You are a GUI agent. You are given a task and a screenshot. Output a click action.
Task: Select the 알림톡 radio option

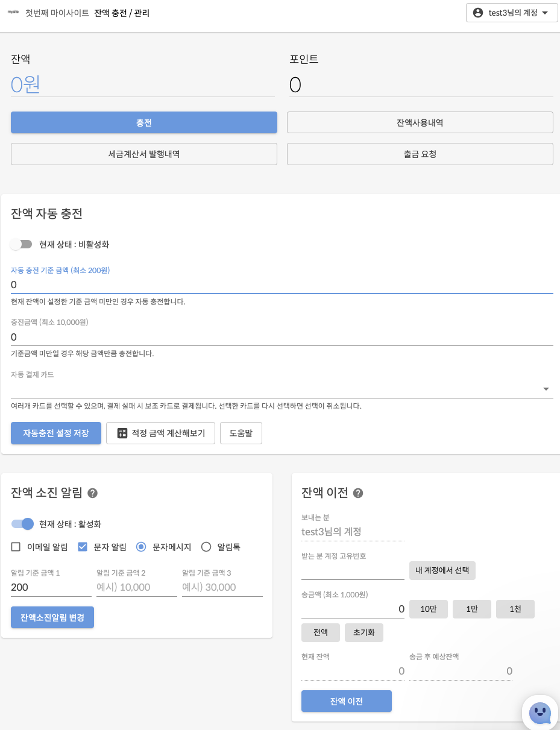point(206,547)
